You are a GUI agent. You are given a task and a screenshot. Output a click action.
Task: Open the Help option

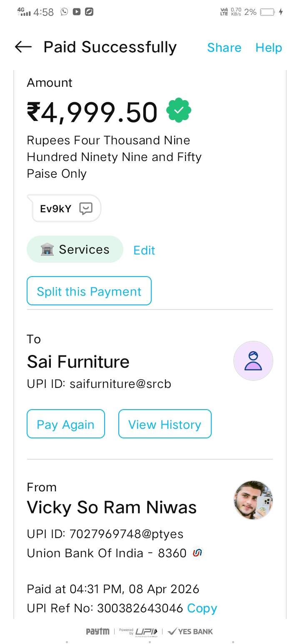(x=269, y=48)
